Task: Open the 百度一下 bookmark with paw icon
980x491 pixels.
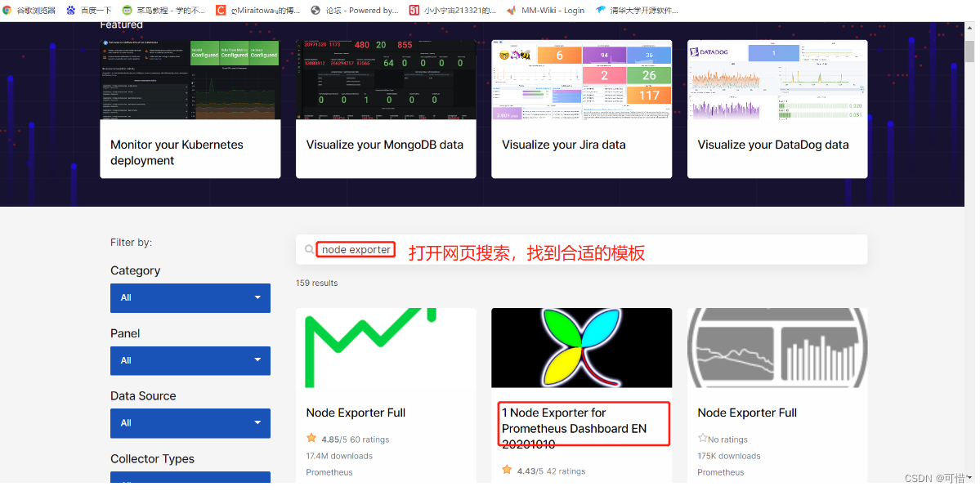Action: [89, 10]
